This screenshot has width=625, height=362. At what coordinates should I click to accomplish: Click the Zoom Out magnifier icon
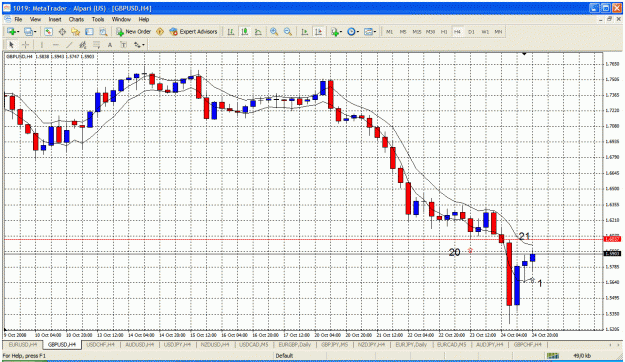point(287,31)
